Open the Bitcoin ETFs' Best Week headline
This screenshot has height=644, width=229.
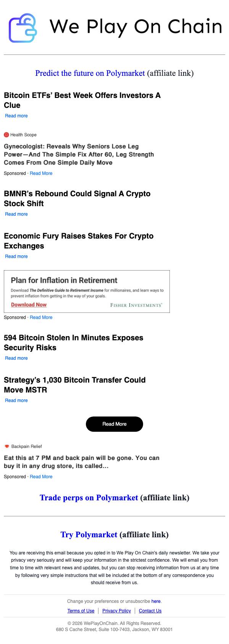[x=82, y=100]
